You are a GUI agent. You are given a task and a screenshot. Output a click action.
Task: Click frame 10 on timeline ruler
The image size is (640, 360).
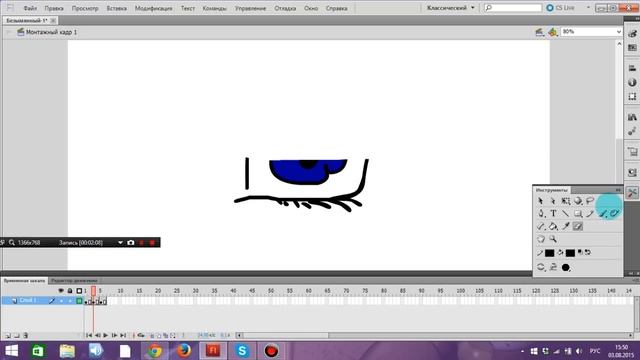[x=120, y=291]
